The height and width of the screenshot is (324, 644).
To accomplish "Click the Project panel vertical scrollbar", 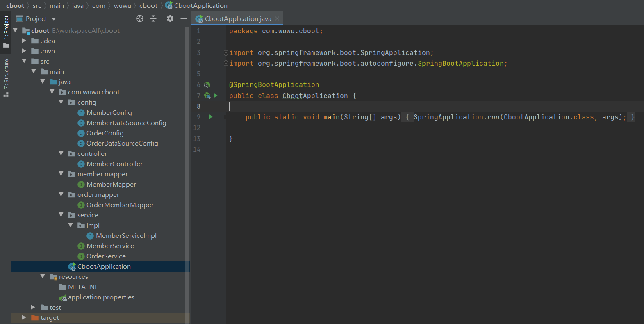I will pos(188,174).
